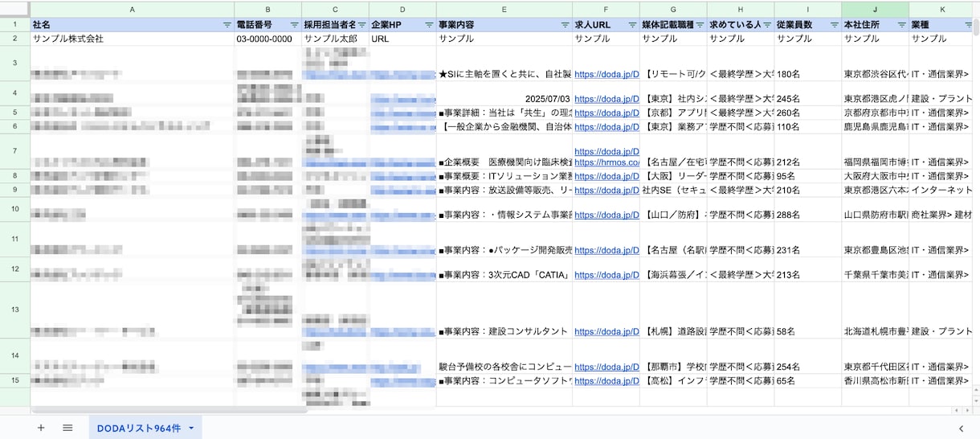Select cell 【京都】アプリ

pos(673,113)
